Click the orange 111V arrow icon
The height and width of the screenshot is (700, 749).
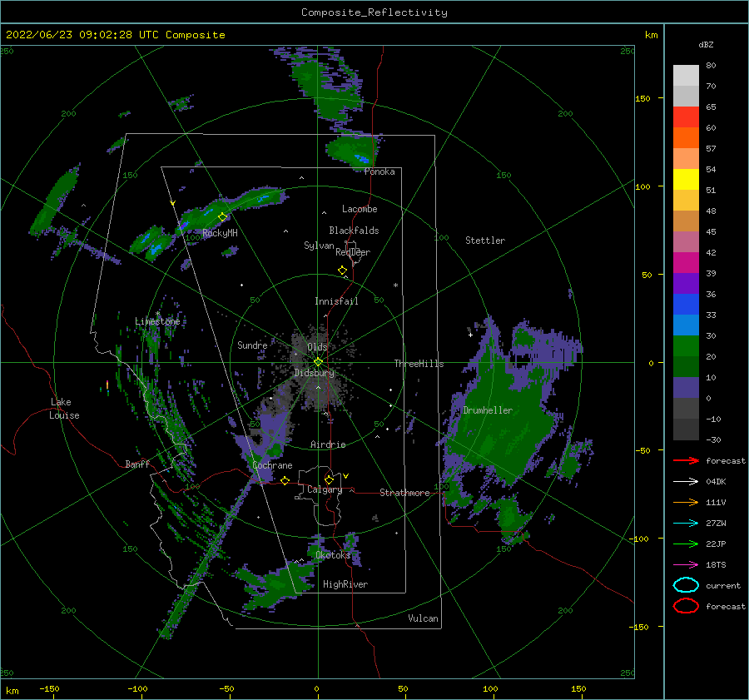pyautogui.click(x=686, y=502)
